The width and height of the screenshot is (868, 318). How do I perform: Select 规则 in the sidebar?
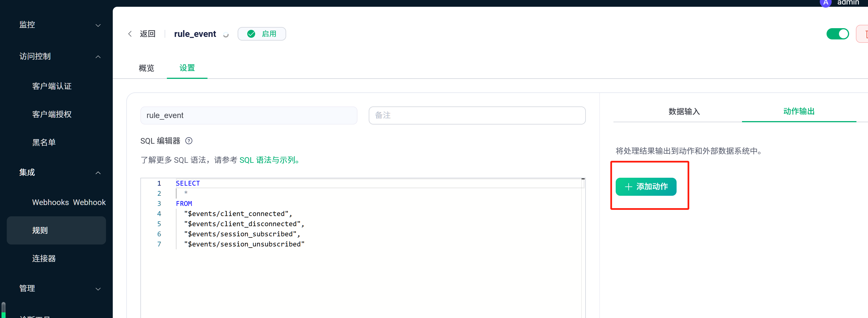pos(56,230)
